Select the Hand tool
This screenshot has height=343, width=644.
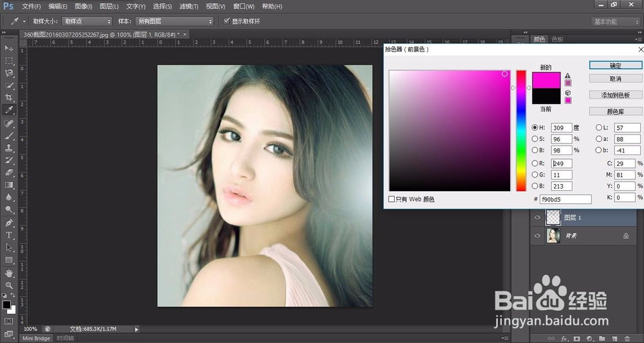click(8, 273)
